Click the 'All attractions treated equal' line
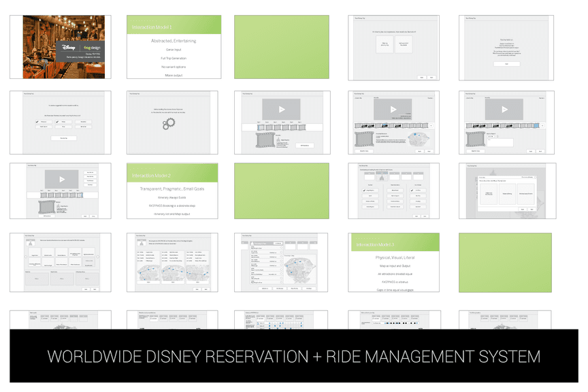The image size is (588, 392). [395, 274]
